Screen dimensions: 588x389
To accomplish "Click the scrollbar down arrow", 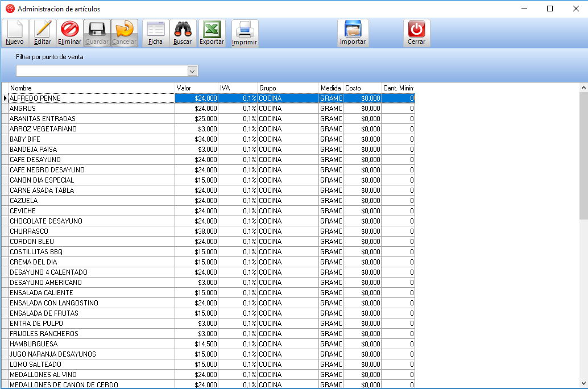I will (583, 383).
